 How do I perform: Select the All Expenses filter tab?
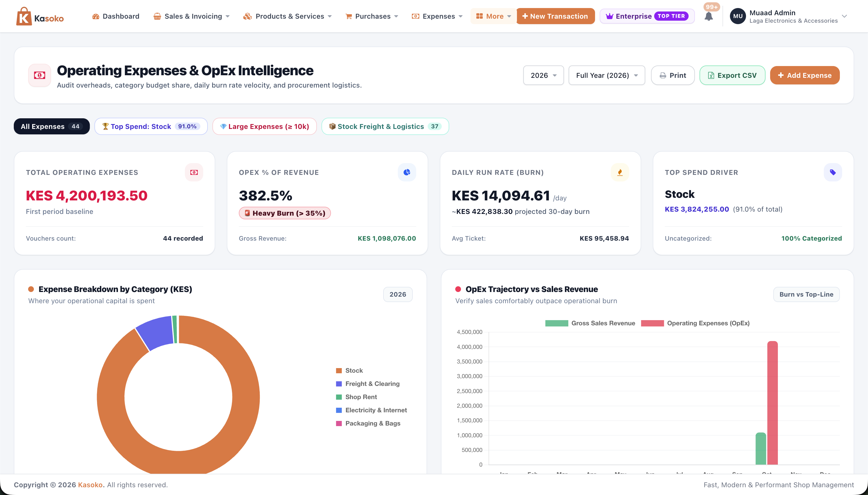point(52,126)
